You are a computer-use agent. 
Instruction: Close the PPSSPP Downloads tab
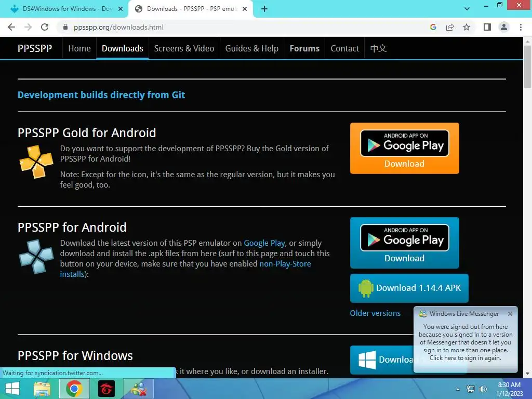245,9
